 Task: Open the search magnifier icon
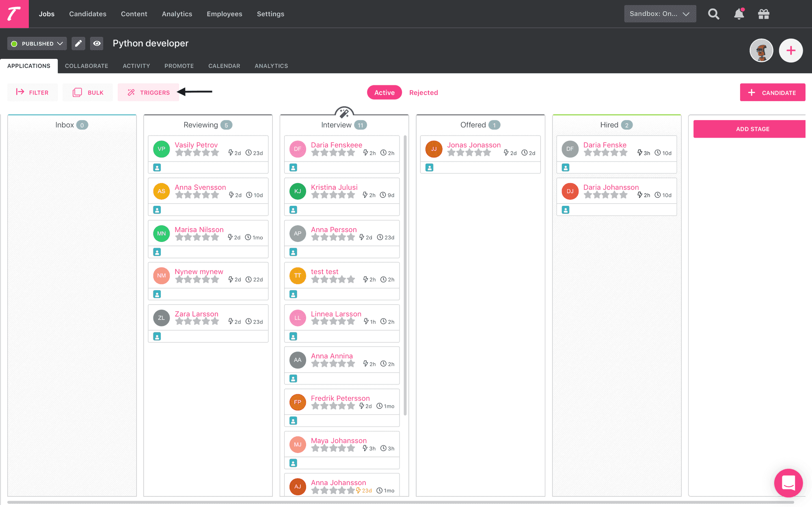pos(713,14)
